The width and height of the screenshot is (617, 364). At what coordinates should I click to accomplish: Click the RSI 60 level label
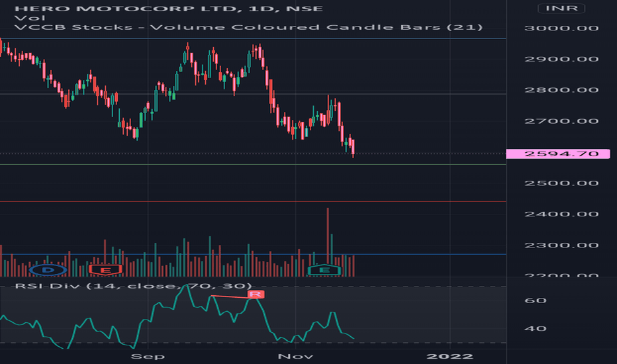[x=535, y=300]
